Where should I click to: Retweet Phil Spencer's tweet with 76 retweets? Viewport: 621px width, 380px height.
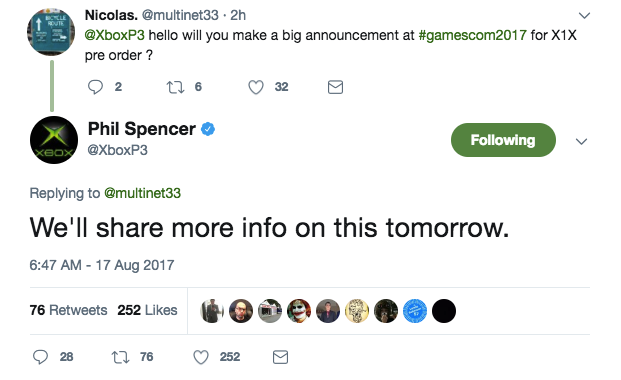[x=120, y=357]
